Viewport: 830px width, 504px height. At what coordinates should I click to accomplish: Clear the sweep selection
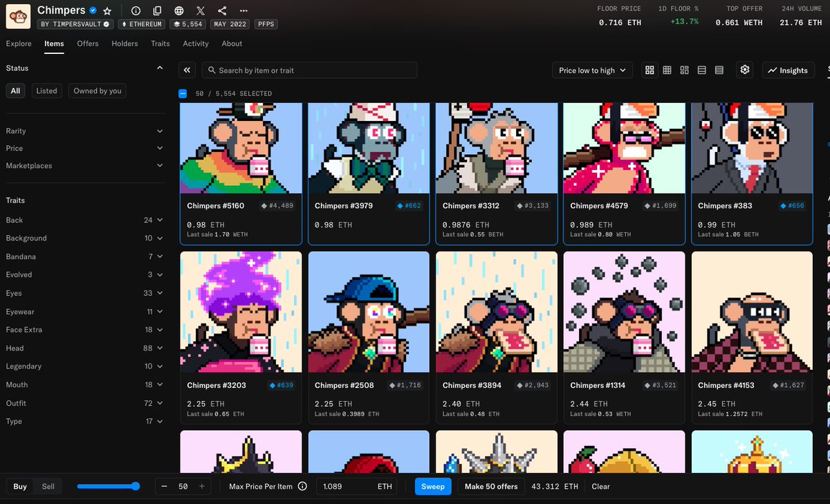600,486
